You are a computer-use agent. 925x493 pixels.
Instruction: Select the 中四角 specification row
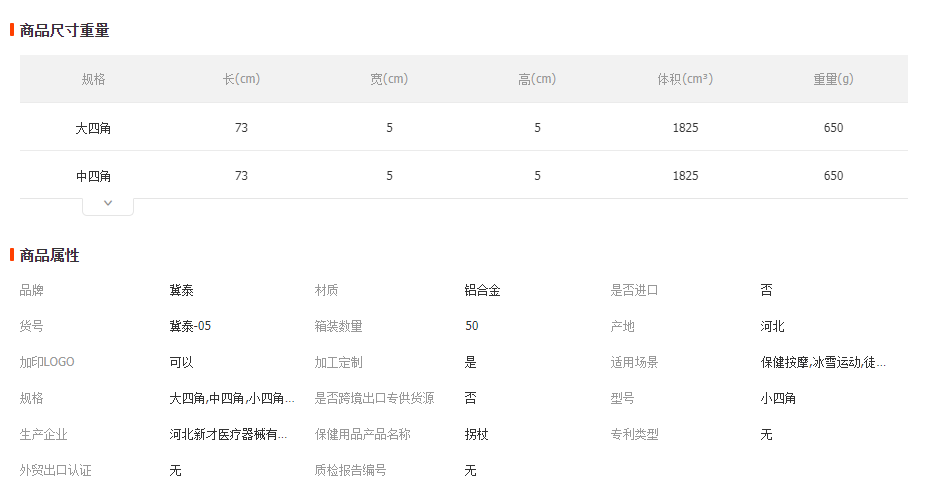[464, 175]
